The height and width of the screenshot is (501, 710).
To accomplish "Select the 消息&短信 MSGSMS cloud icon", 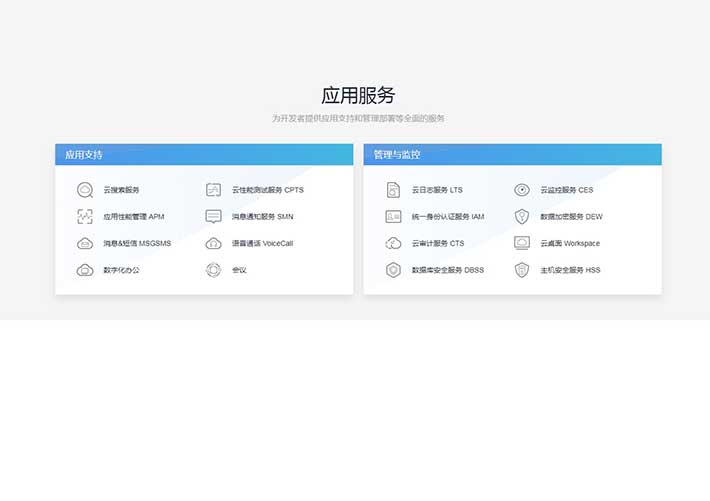I will [x=85, y=243].
